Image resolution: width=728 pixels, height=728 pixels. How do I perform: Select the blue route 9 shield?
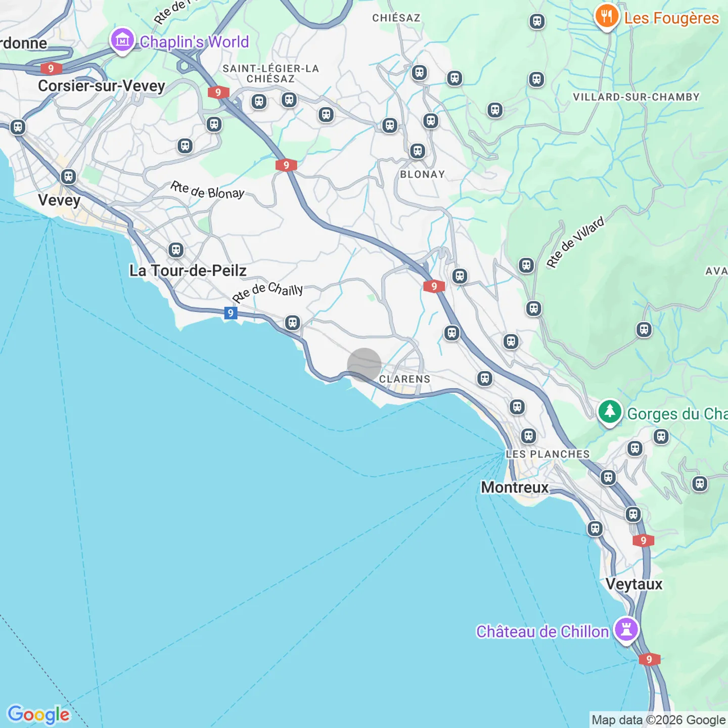(231, 313)
